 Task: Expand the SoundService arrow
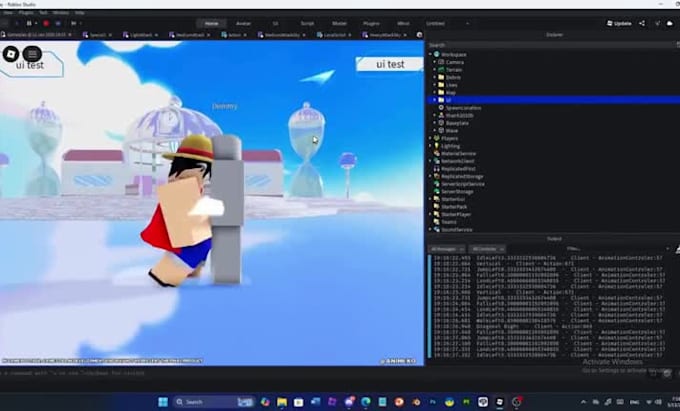pos(430,229)
